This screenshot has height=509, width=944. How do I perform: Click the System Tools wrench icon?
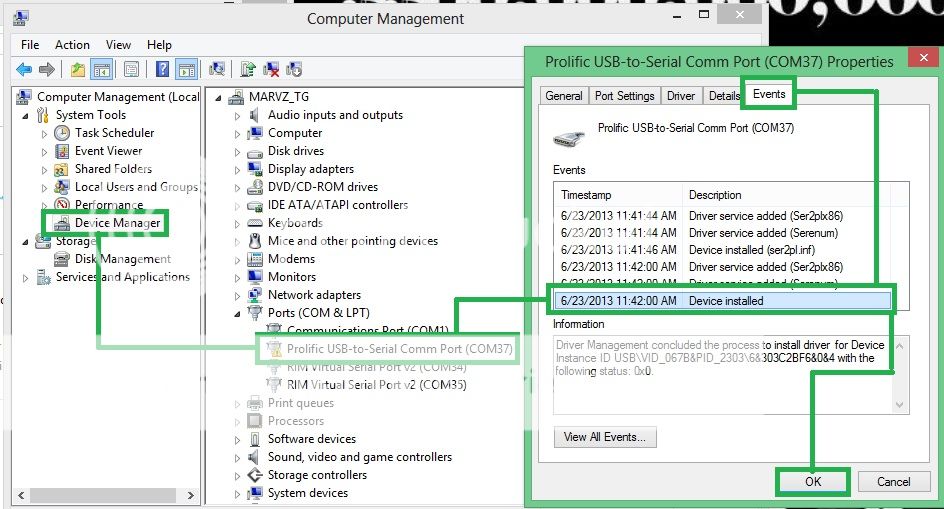43,115
